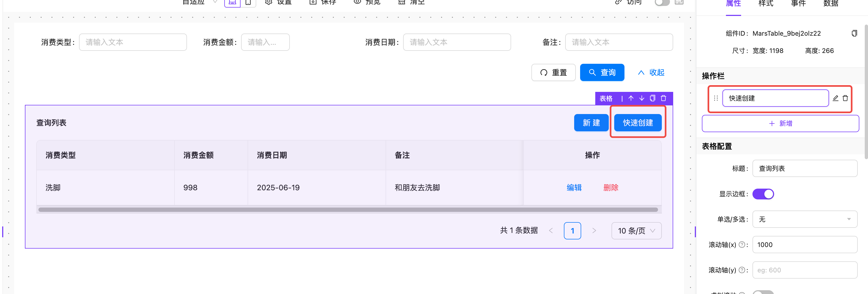Click the 快速创建 name field in 操作栏
This screenshot has width=868, height=294.
[775, 98]
